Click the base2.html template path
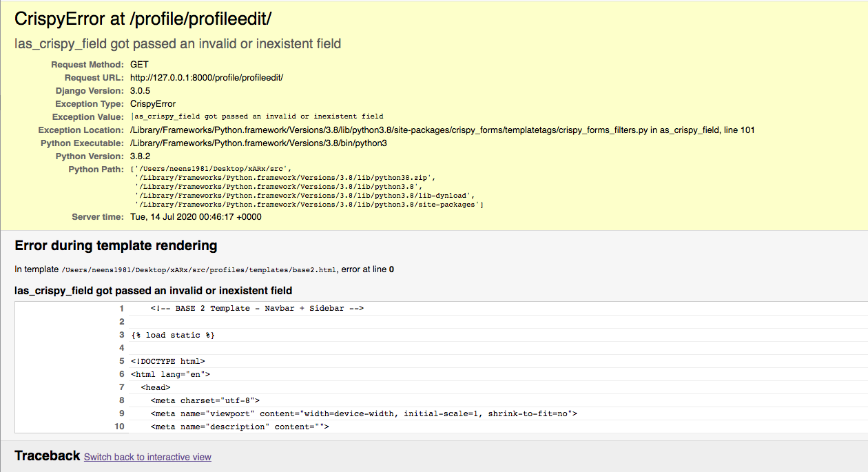 (x=199, y=270)
